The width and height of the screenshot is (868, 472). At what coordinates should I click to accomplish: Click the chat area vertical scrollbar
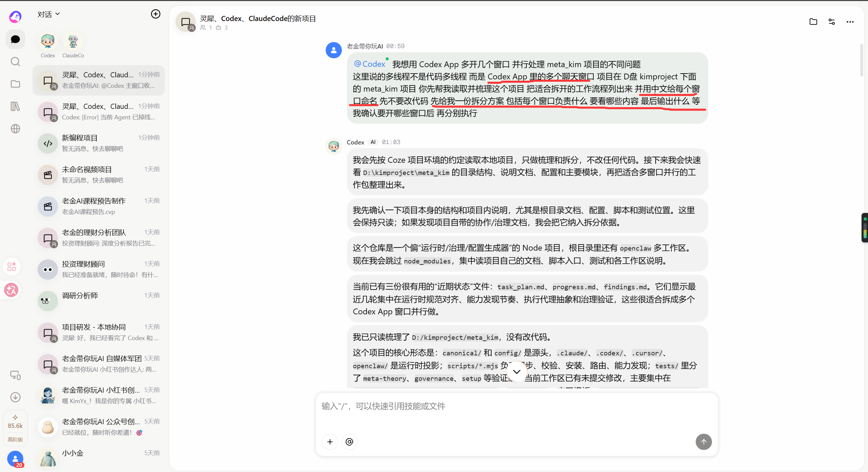point(861,60)
